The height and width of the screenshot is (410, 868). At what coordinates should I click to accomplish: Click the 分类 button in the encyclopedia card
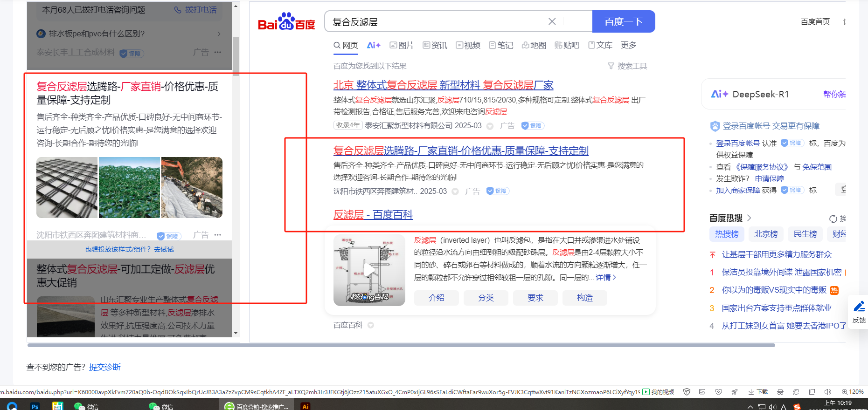[x=486, y=298]
